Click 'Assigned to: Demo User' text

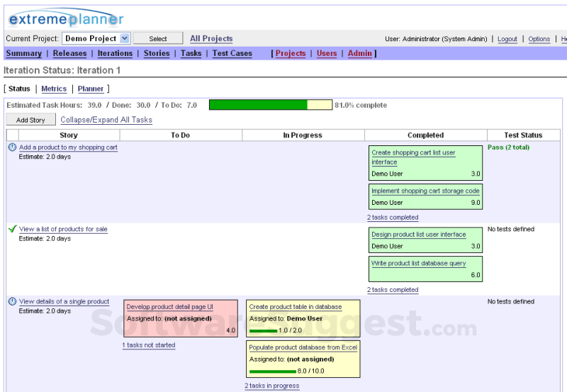pos(286,318)
